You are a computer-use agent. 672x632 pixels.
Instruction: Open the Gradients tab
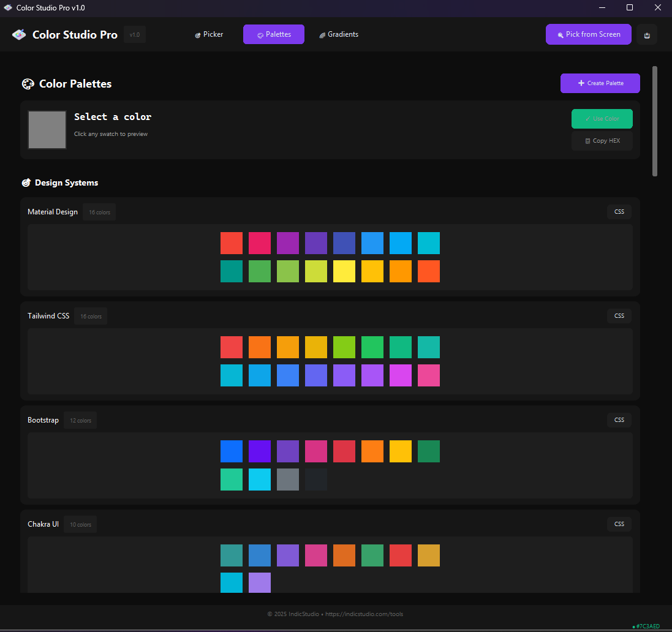tap(339, 34)
